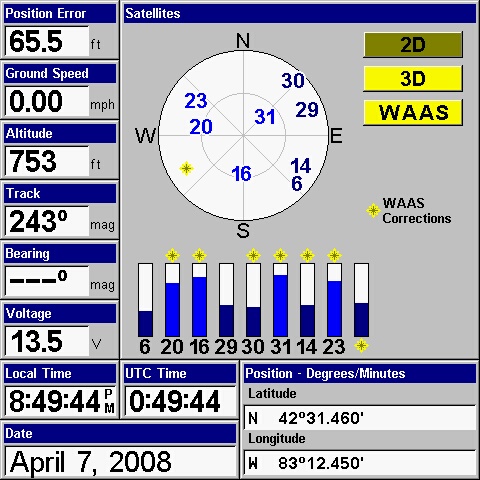The width and height of the screenshot is (480, 480).
Task: Select the Altitude value 753
Action: pos(47,161)
